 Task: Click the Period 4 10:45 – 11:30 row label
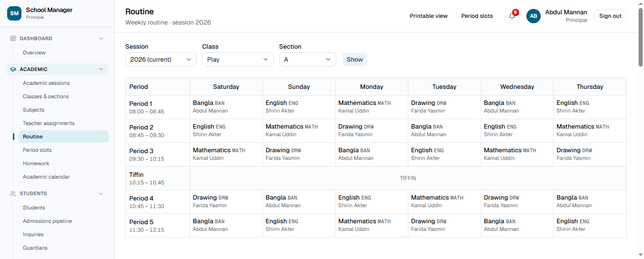[157, 202]
